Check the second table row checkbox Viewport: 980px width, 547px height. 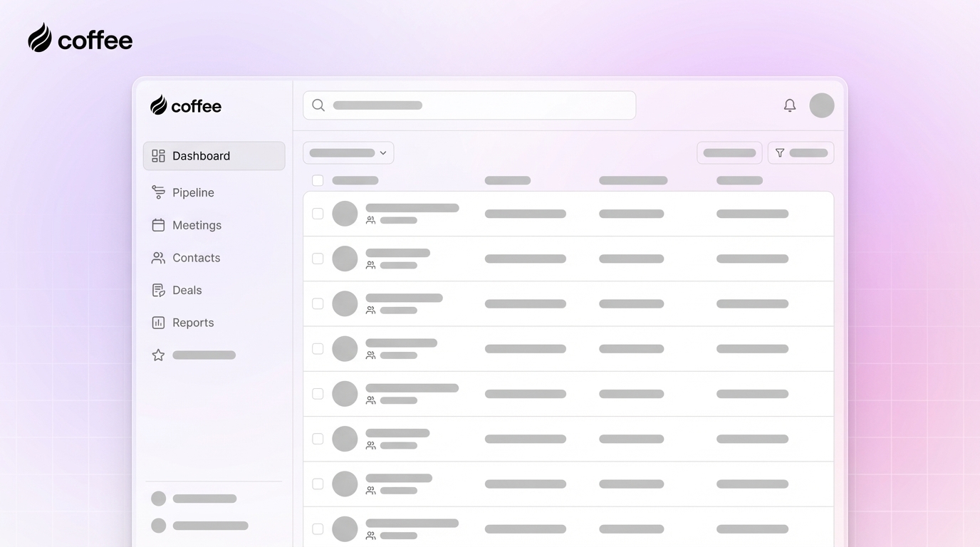coord(318,259)
